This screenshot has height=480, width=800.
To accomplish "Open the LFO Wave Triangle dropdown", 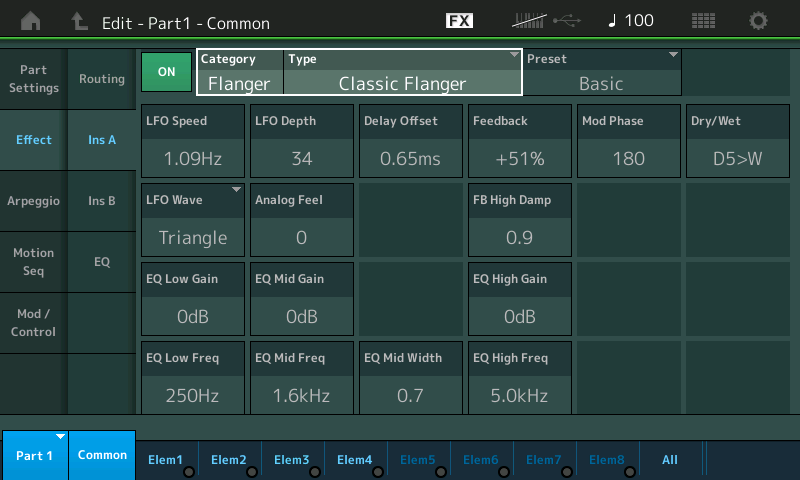I will [x=193, y=220].
